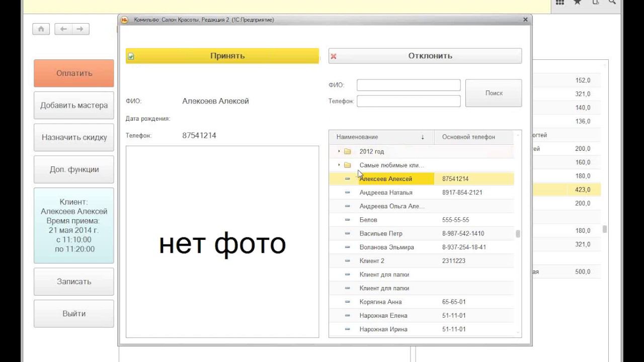The width and height of the screenshot is (644, 362).
Task: Navigate back with the left arrow
Action: [x=63, y=29]
